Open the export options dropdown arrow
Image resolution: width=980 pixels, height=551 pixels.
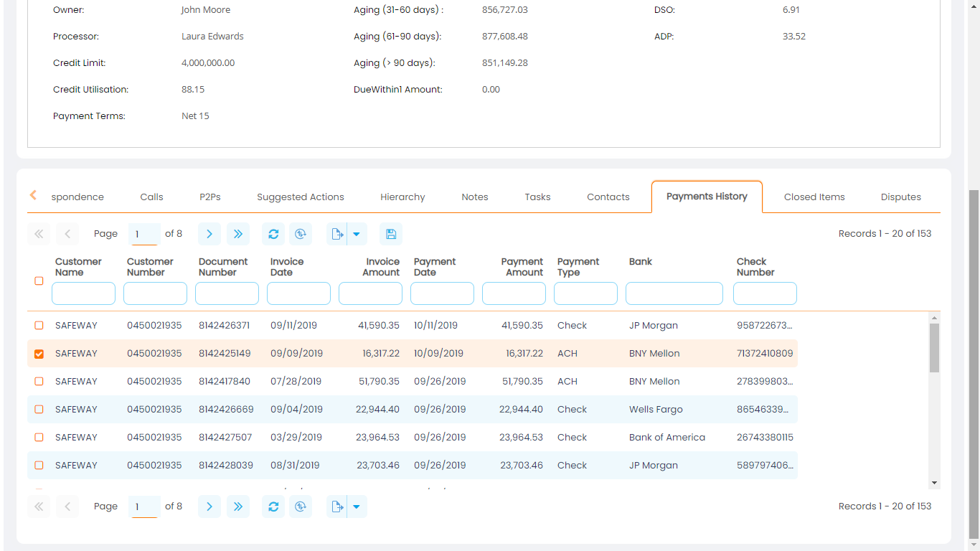[x=357, y=233]
